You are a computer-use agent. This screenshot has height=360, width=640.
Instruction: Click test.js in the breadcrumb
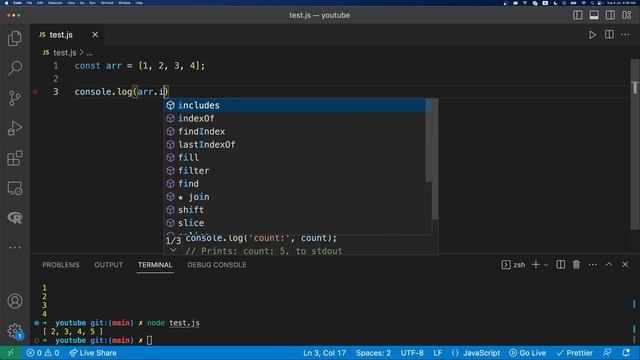(x=64, y=53)
